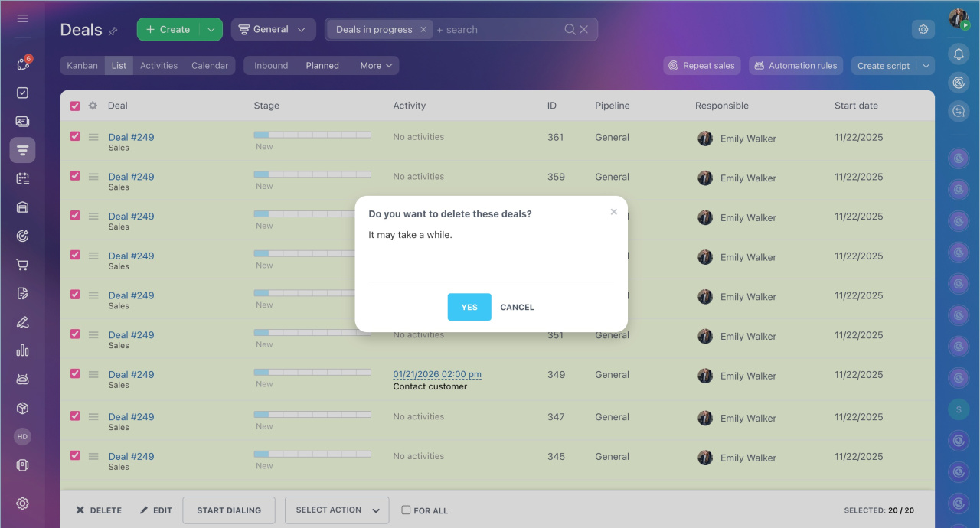Switch to the Calendar view tab

[x=210, y=66]
